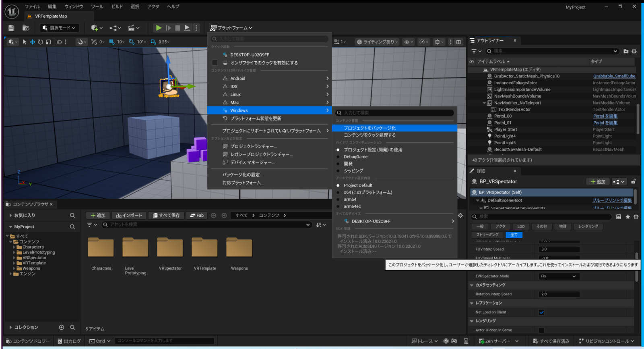Open Outliner settings gear icon

pyautogui.click(x=634, y=51)
